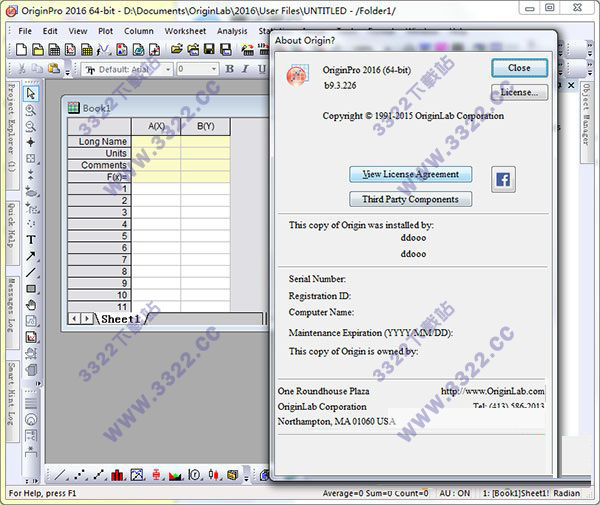Click the New Function plot icon
Screen dimensions: 600x505
click(x=104, y=49)
